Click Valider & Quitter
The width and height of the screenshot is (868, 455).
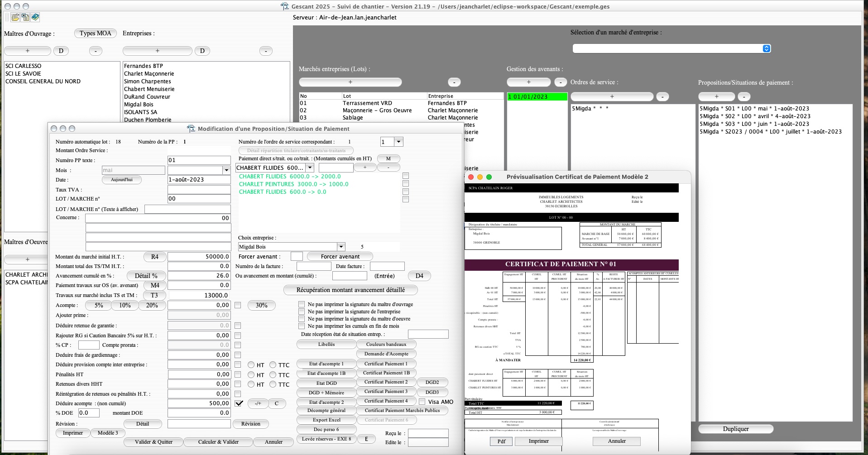pos(153,442)
